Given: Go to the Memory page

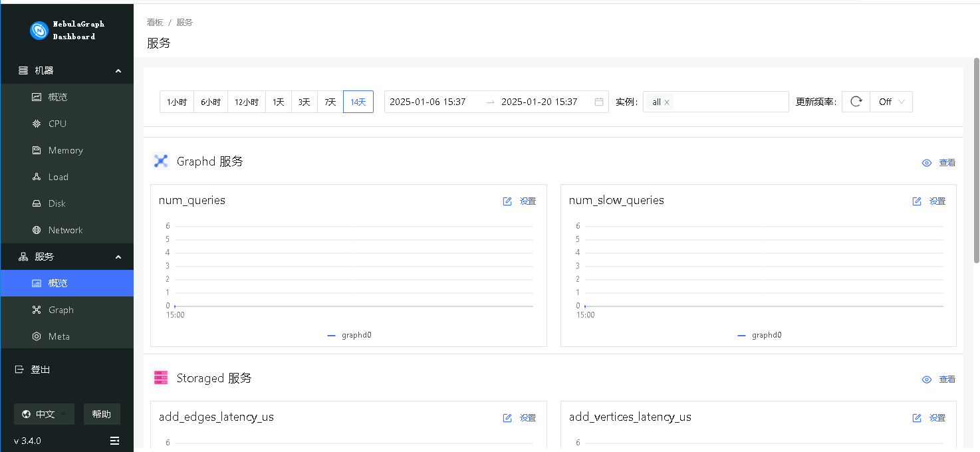Looking at the screenshot, I should click(x=66, y=150).
